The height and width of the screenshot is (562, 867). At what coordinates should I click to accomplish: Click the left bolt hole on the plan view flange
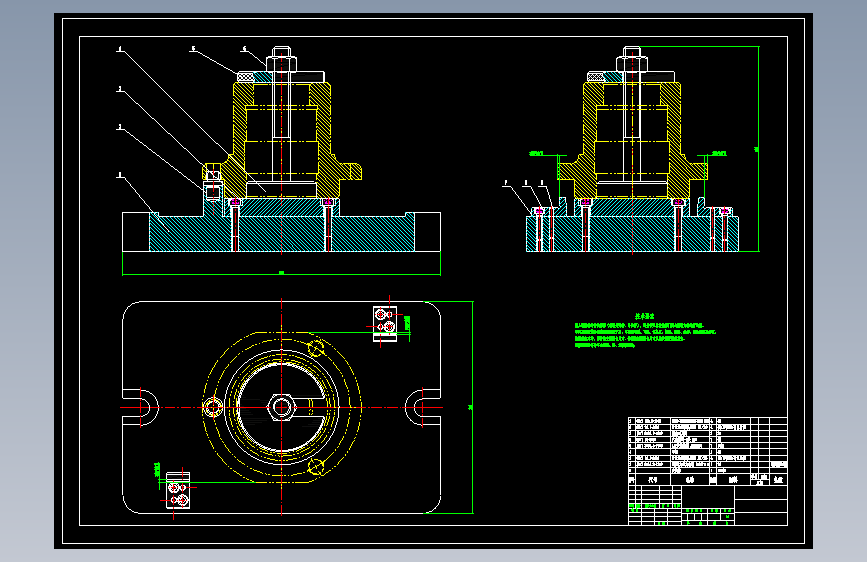[213, 408]
